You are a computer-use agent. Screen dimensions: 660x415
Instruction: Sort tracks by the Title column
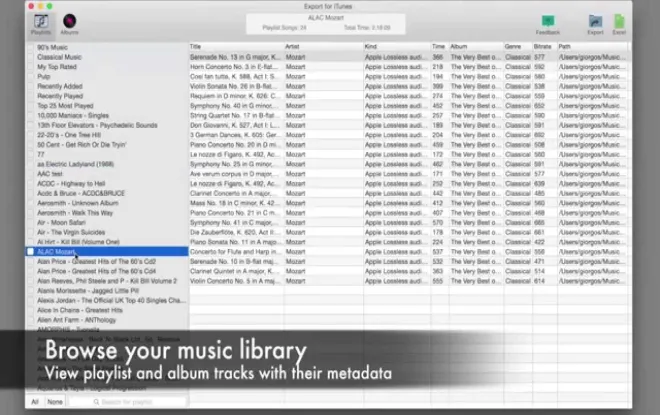click(x=236, y=47)
